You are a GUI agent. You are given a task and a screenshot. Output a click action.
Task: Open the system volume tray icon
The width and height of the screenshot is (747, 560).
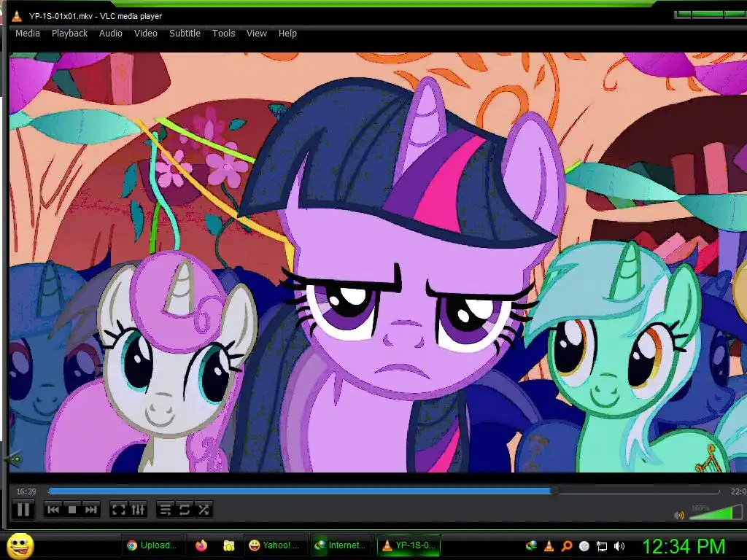tap(619, 546)
